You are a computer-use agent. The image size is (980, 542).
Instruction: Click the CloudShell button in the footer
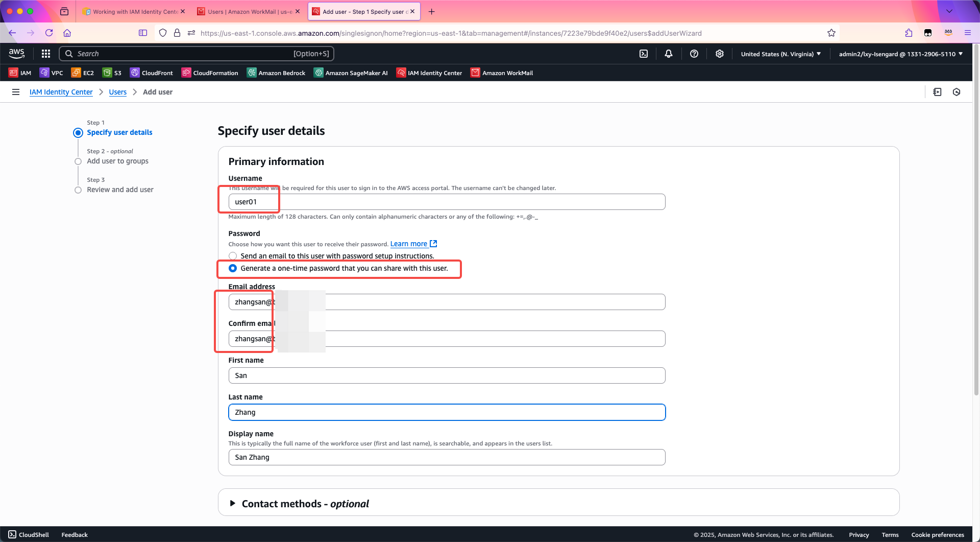click(x=29, y=534)
